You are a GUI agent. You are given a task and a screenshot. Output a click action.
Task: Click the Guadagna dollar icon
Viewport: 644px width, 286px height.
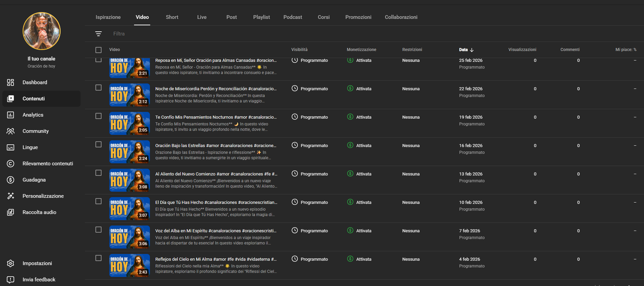[10, 180]
